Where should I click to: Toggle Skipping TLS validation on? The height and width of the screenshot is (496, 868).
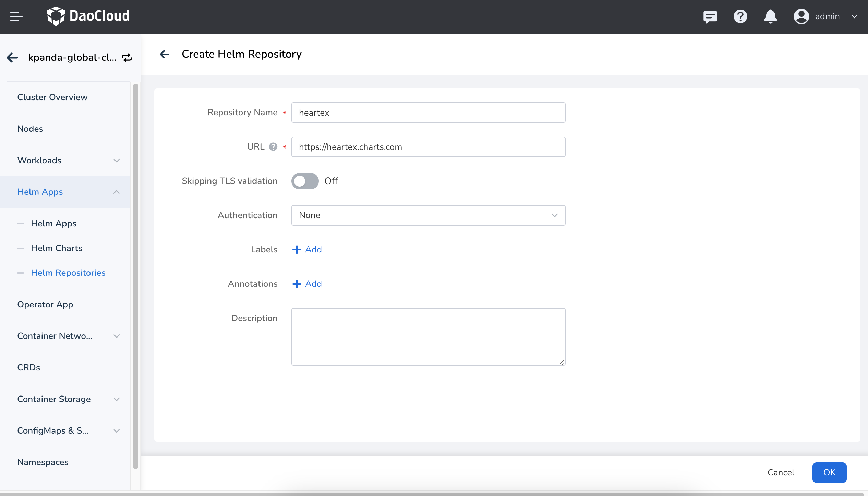tap(304, 181)
